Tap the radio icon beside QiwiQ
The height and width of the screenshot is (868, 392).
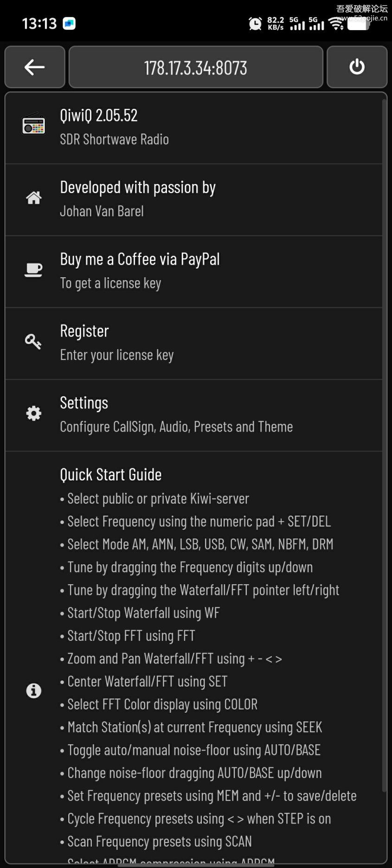[x=34, y=124]
